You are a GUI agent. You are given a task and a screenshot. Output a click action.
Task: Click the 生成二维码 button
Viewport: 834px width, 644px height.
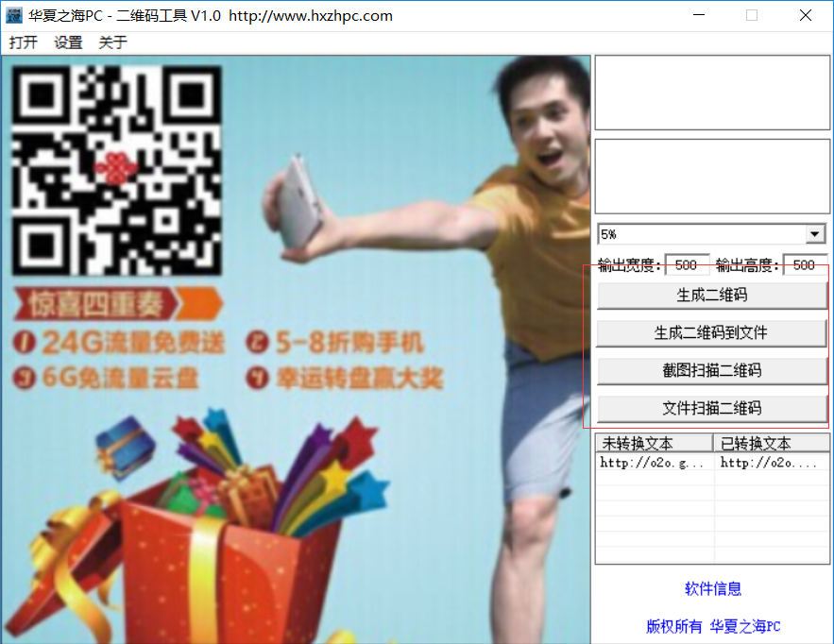tap(711, 296)
